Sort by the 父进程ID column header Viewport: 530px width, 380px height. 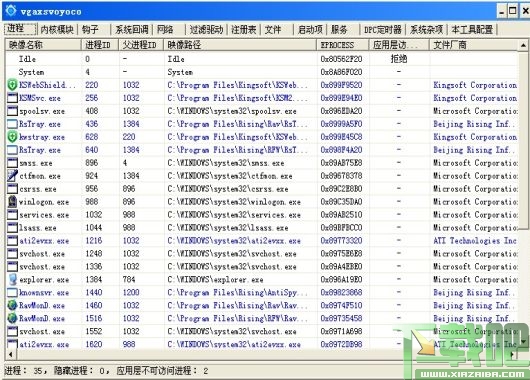[x=141, y=45]
